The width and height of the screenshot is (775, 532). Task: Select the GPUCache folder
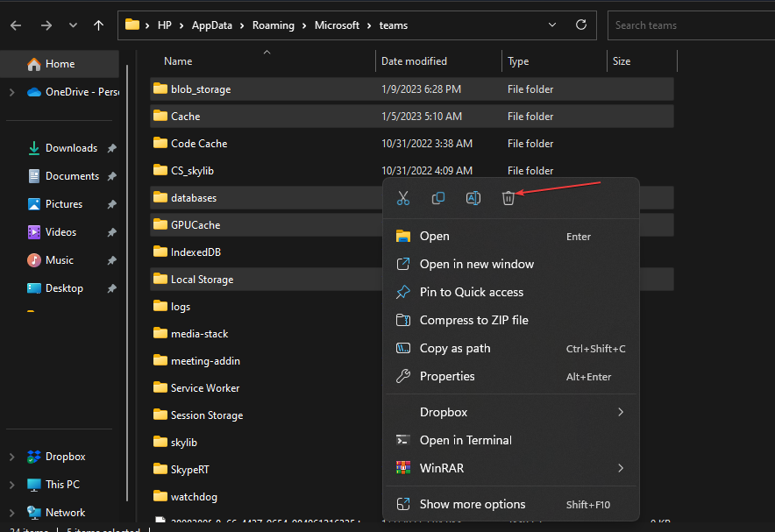[x=266, y=225]
